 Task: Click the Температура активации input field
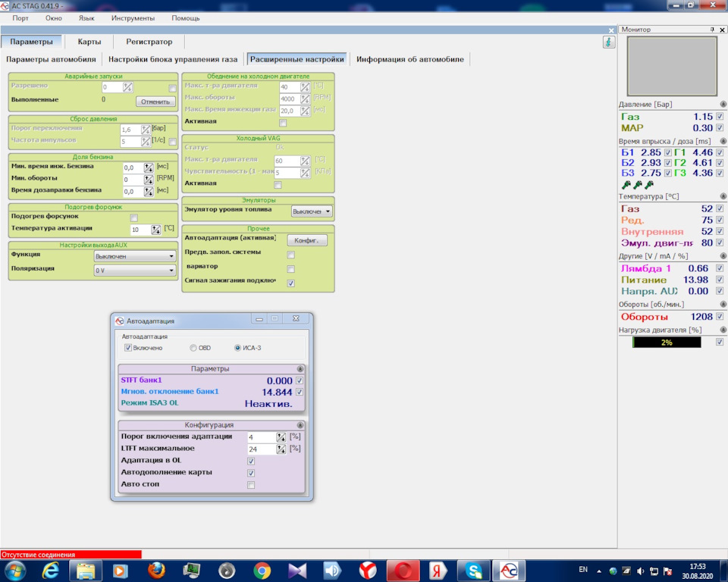[x=141, y=230]
